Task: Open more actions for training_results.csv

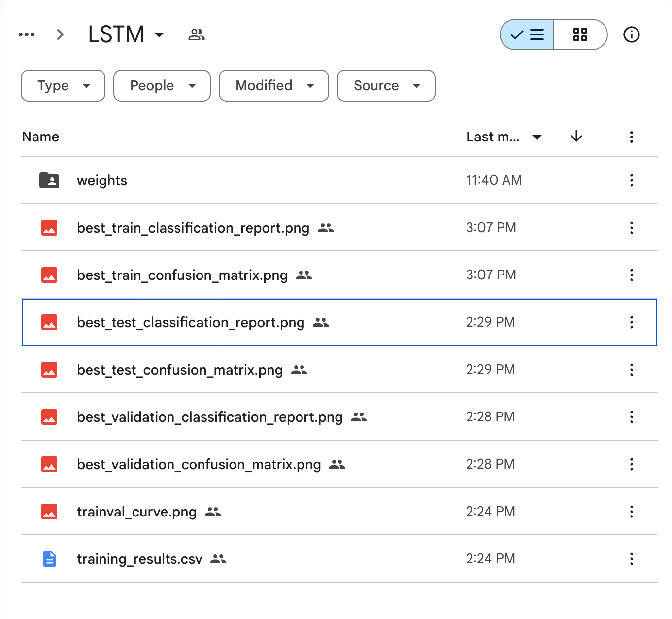Action: click(631, 559)
